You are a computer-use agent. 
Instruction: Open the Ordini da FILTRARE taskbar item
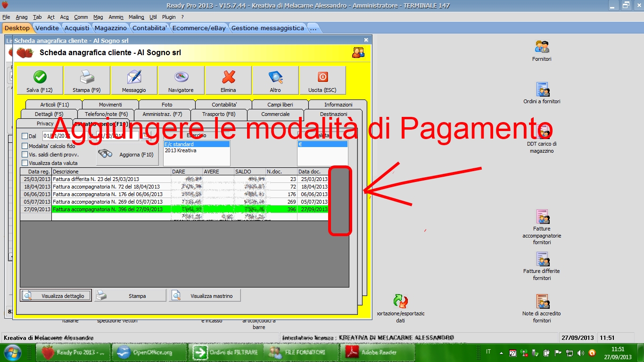(x=226, y=352)
